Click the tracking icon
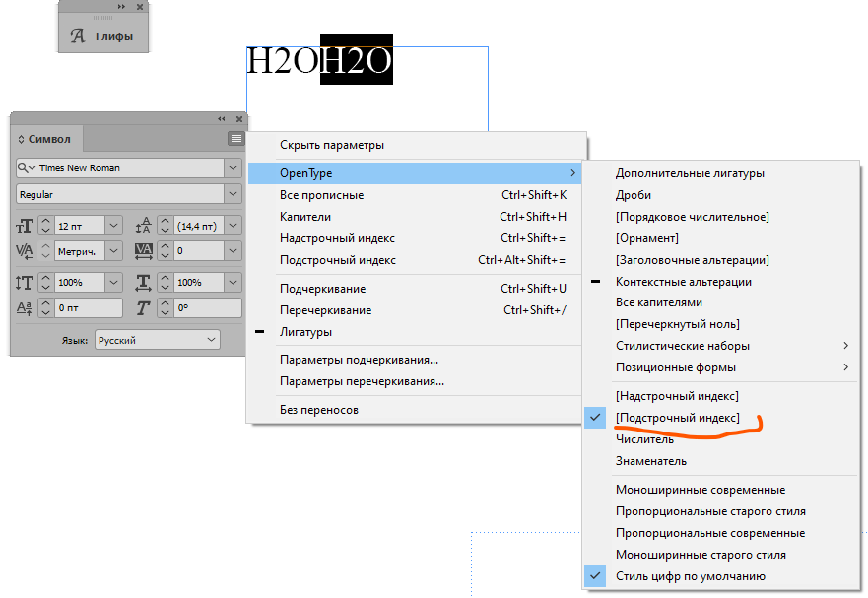This screenshot has width=868, height=598. tap(144, 251)
